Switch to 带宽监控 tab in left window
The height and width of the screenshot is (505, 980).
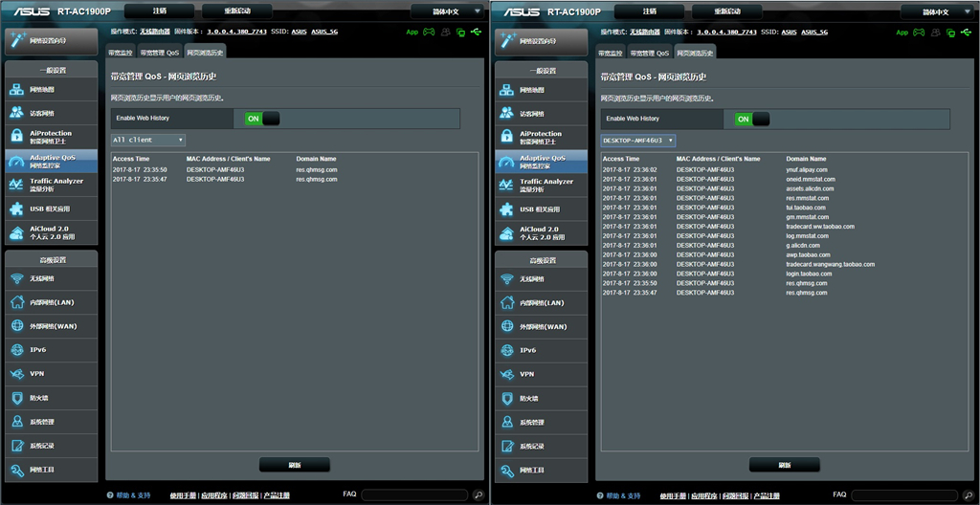(120, 54)
